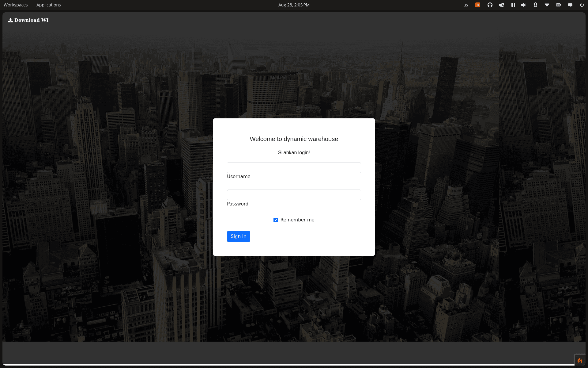The image size is (588, 368).
Task: Click the Username input field
Action: tap(294, 168)
